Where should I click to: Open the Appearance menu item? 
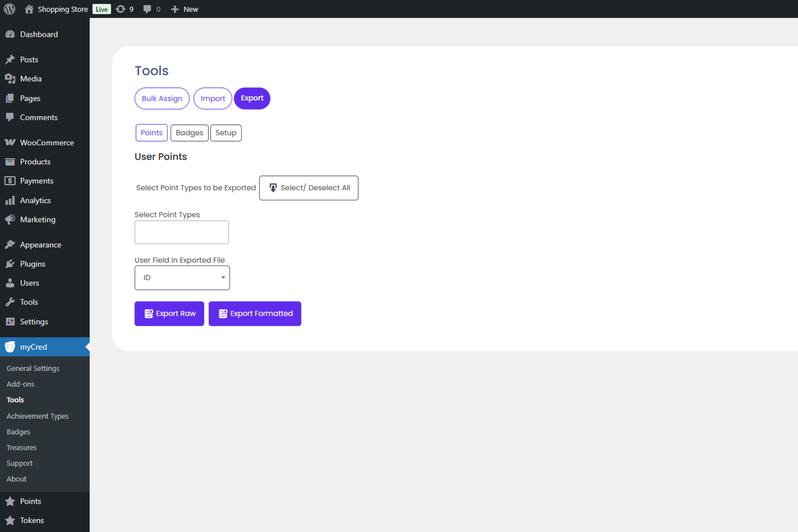[40, 245]
